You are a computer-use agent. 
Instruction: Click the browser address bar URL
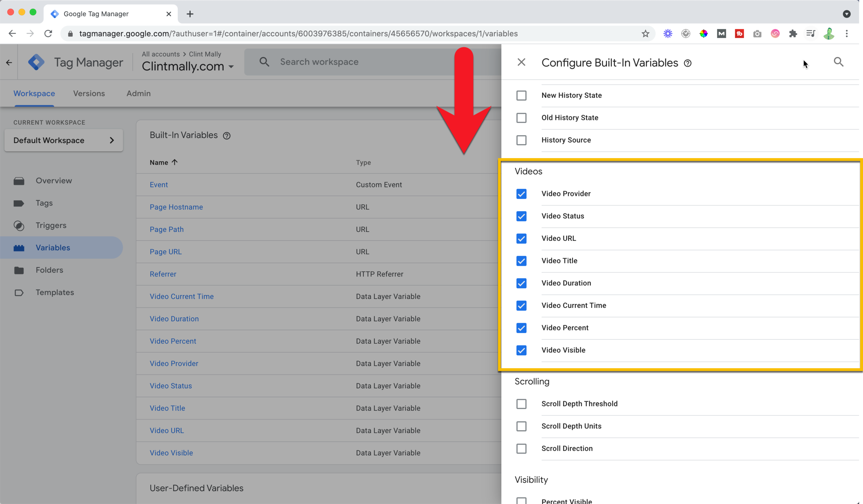coord(298,33)
